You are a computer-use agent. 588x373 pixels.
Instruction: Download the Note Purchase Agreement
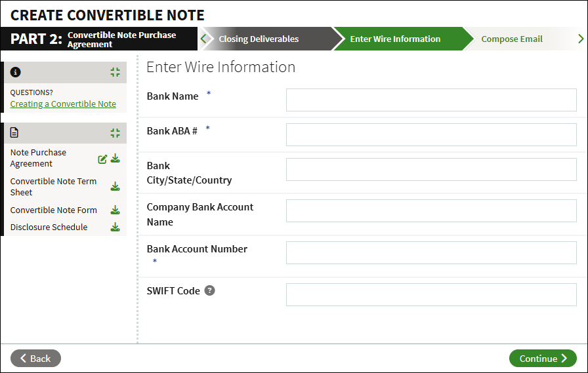pos(115,159)
